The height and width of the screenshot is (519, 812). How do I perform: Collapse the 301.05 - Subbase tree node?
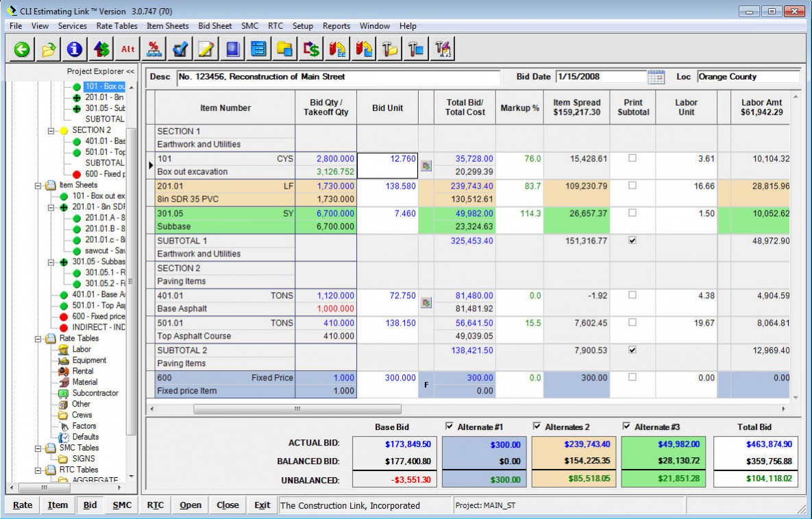[x=51, y=262]
